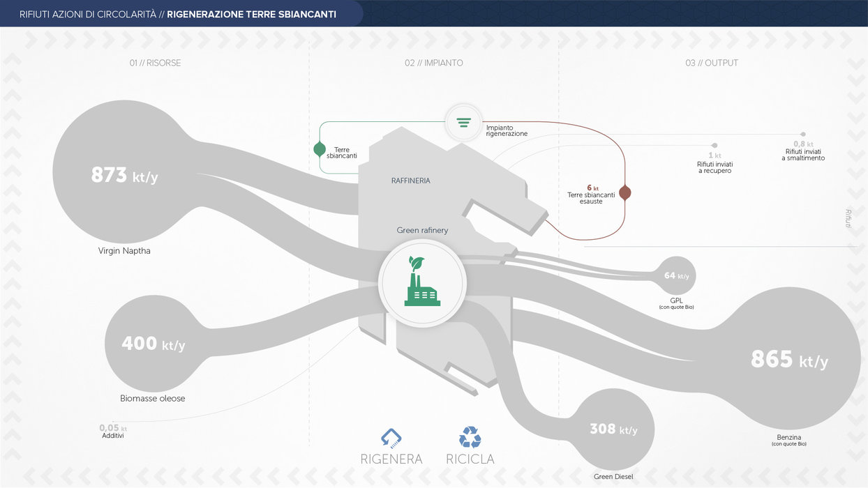Click the RAFFINERIA building label
Image resolution: width=868 pixels, height=488 pixels.
pyautogui.click(x=410, y=181)
